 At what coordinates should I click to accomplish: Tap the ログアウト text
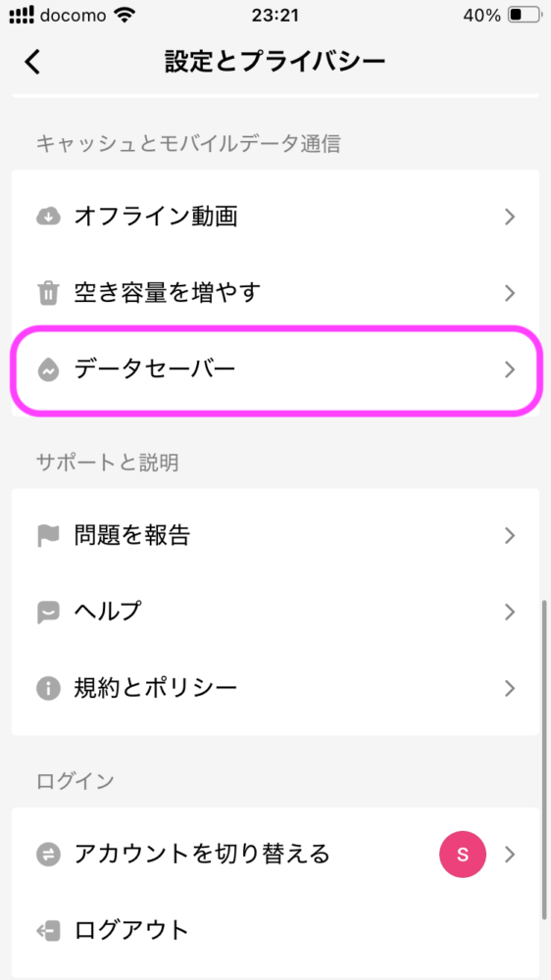(131, 931)
